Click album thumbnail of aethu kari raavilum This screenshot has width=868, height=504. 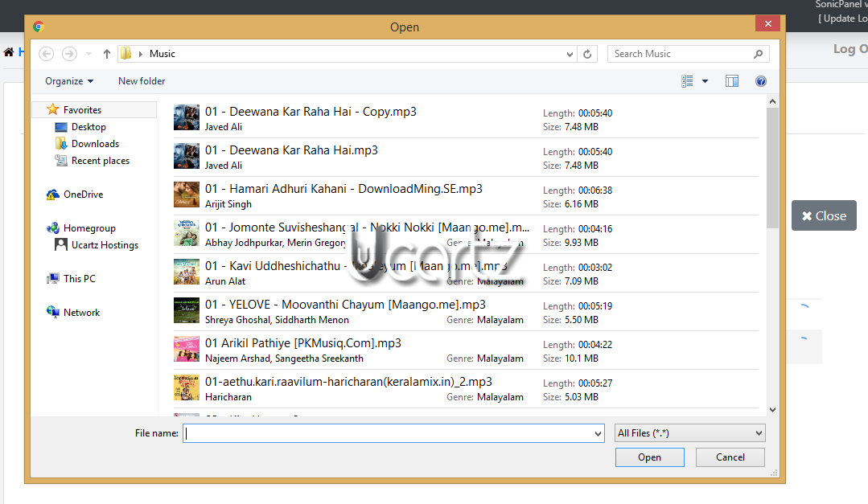187,387
